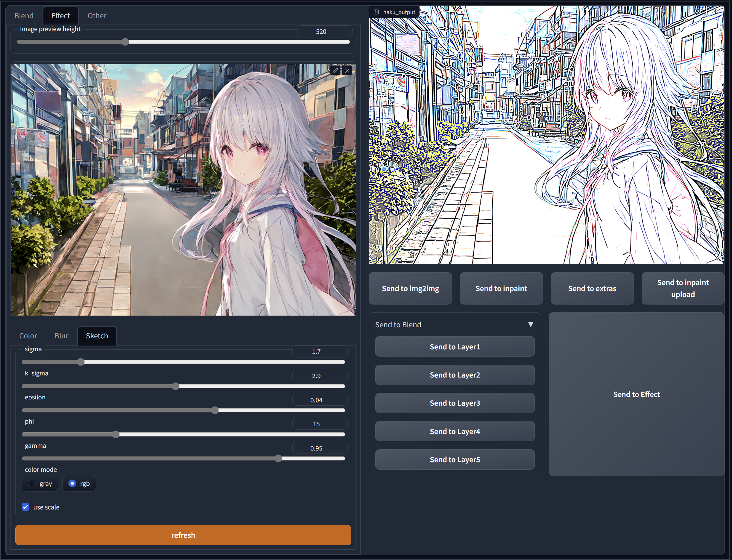This screenshot has width=732, height=560.
Task: Remove the input image with the X icon
Action: coord(347,71)
